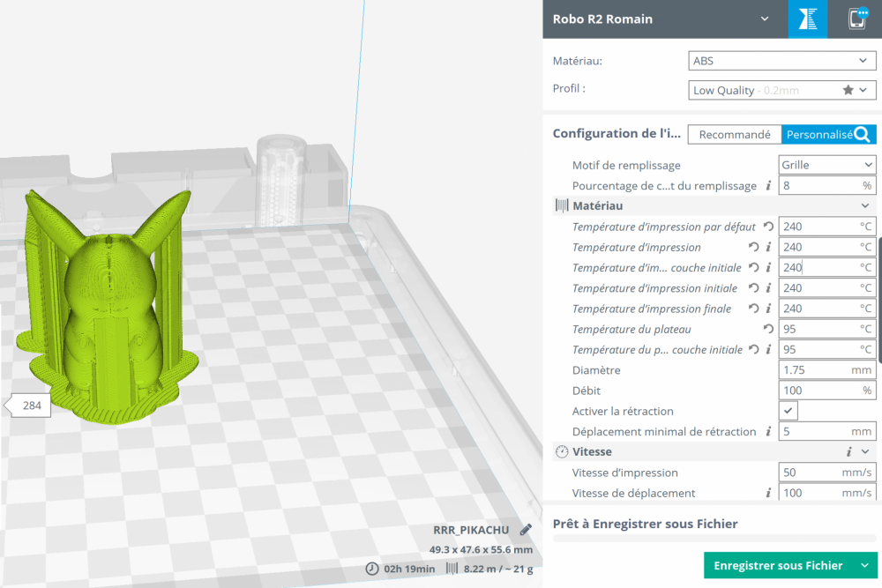Image resolution: width=882 pixels, height=588 pixels.
Task: Switch to Recommandé configuration mode
Action: pos(735,134)
